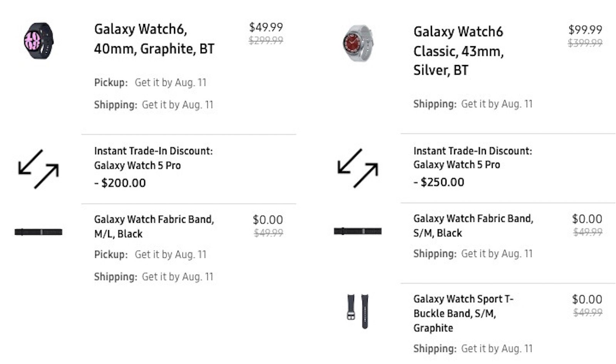The width and height of the screenshot is (616, 364).
Task: Open the Sport T-Buckle Band Graphite title
Action: 463,313
